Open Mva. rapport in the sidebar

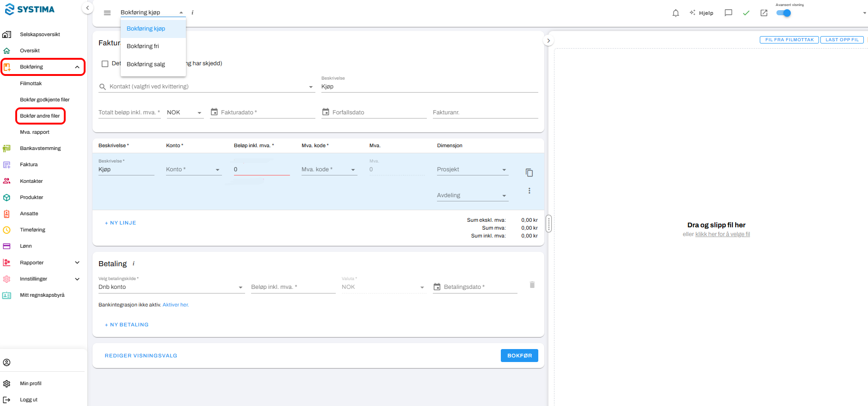(x=34, y=132)
